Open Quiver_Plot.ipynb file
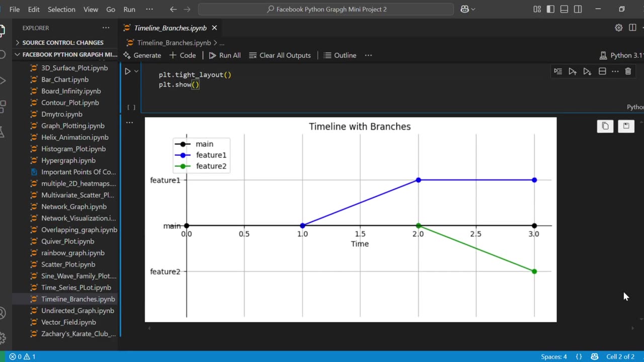Screen dimensions: 644x362 tap(69, 241)
